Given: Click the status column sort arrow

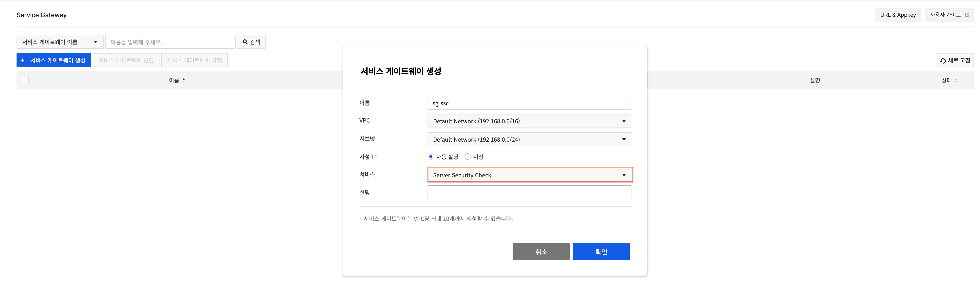Looking at the screenshot, I should pos(956,80).
